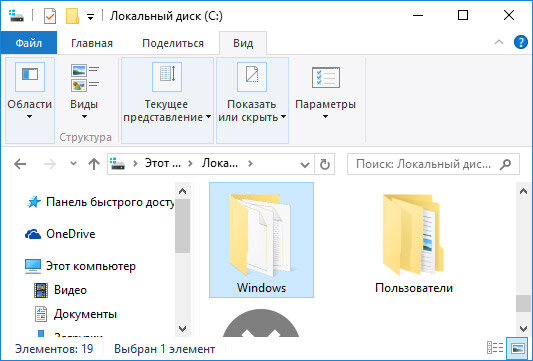Click the Properties icon in quick access toolbar
Viewport: 533px width, 361px height.
50,16
